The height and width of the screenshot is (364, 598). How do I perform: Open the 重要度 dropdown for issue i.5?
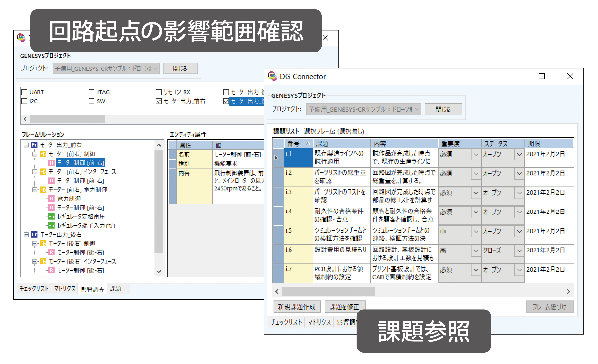click(476, 231)
